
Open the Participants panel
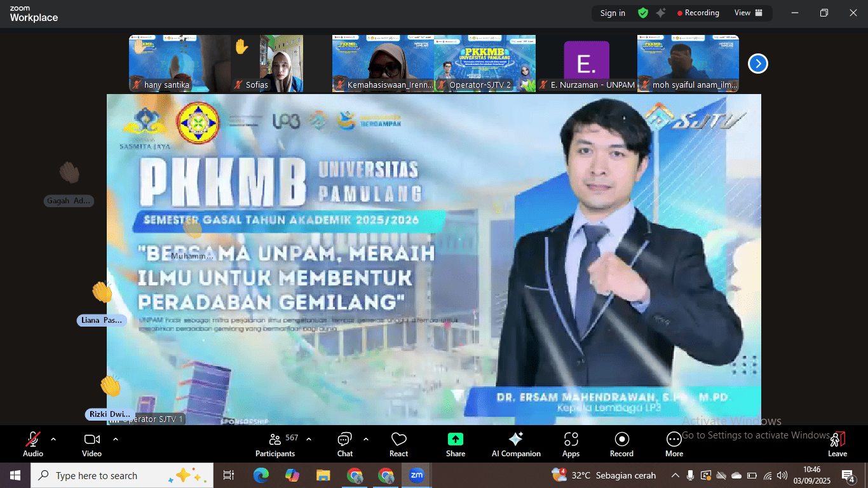[x=275, y=444]
